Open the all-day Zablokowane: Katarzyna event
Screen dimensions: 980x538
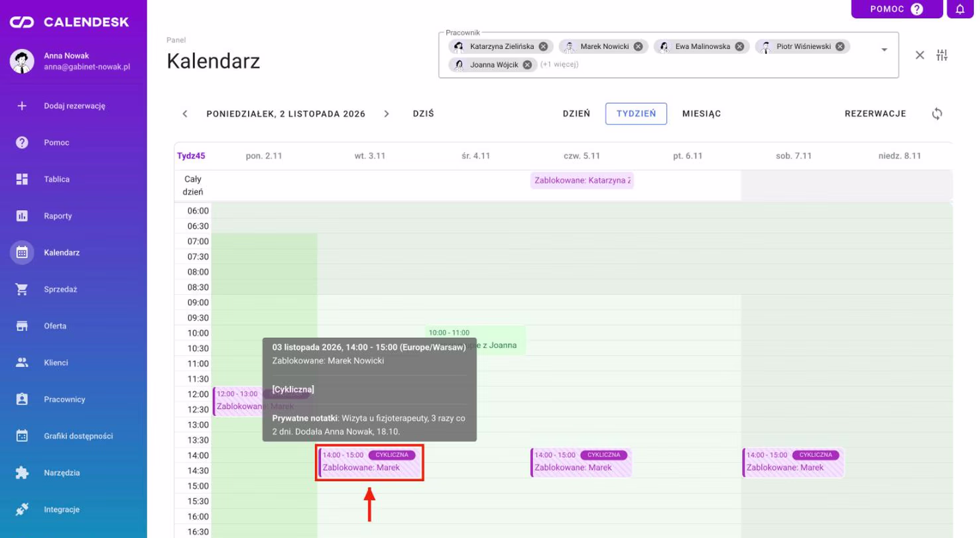pos(582,180)
